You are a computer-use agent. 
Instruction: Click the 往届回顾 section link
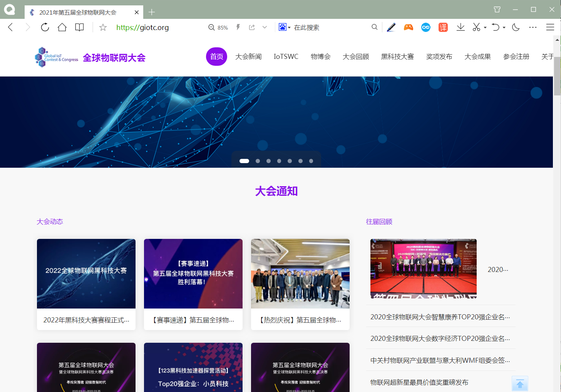tap(379, 222)
